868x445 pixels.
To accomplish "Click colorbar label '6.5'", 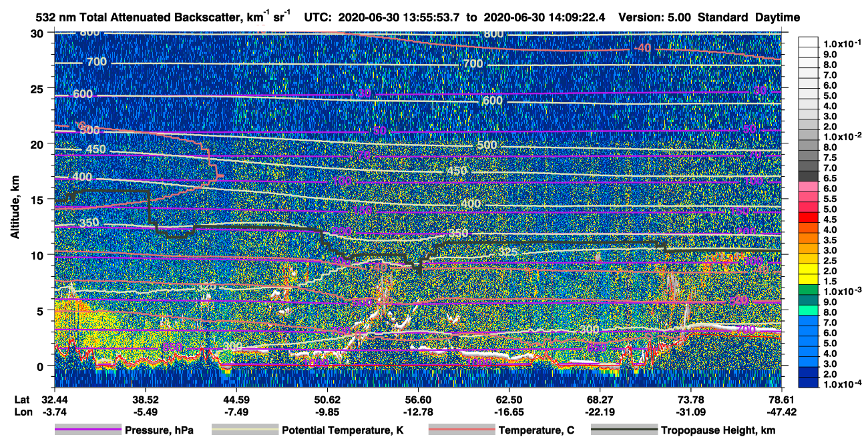I will tap(830, 178).
